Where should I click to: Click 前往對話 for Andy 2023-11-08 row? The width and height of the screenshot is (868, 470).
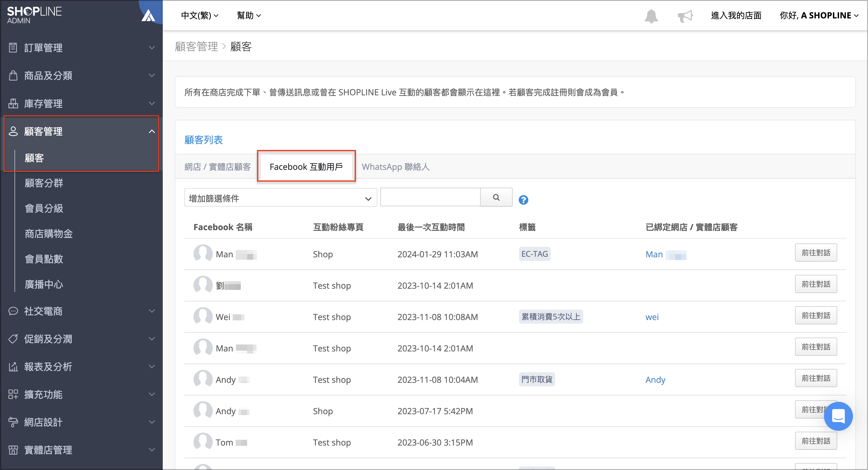click(816, 378)
